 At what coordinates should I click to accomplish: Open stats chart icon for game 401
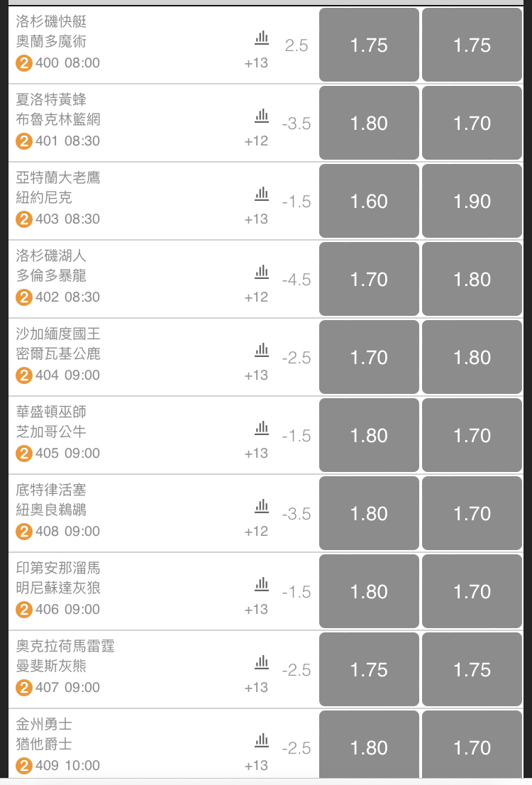261,116
